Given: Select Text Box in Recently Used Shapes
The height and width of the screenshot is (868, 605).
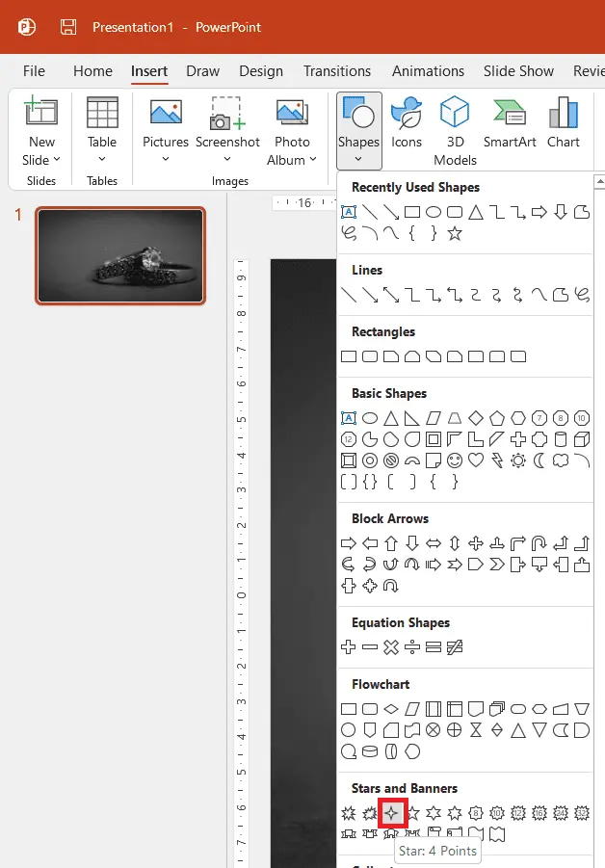Looking at the screenshot, I should coord(349,212).
